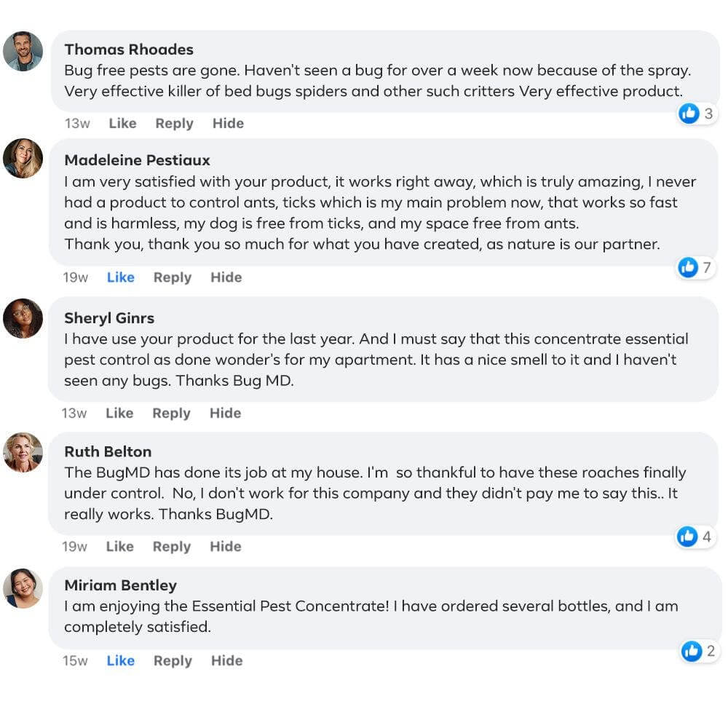Open the Sheryl Ginrs name link
Screen dimensions: 728x728
click(x=109, y=318)
